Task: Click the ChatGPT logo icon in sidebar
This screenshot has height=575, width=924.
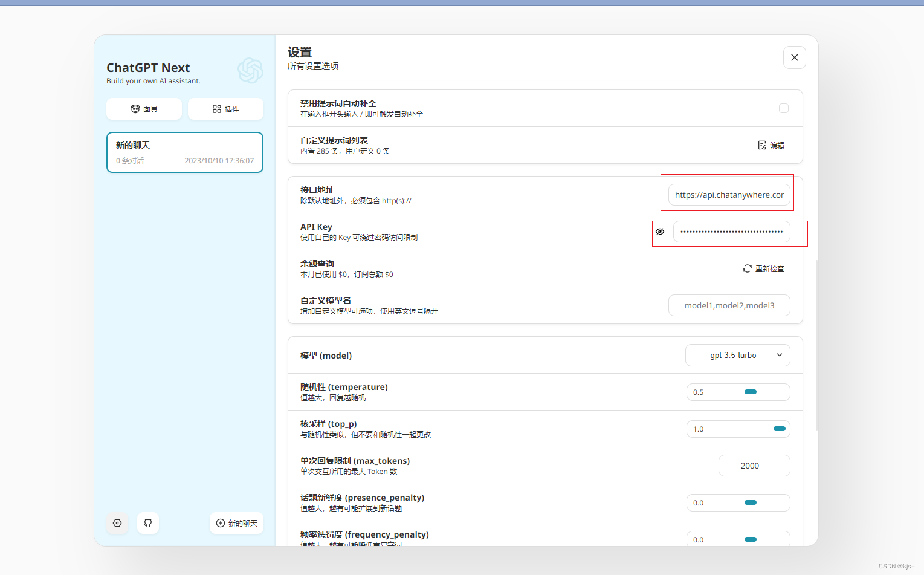Action: click(250, 71)
